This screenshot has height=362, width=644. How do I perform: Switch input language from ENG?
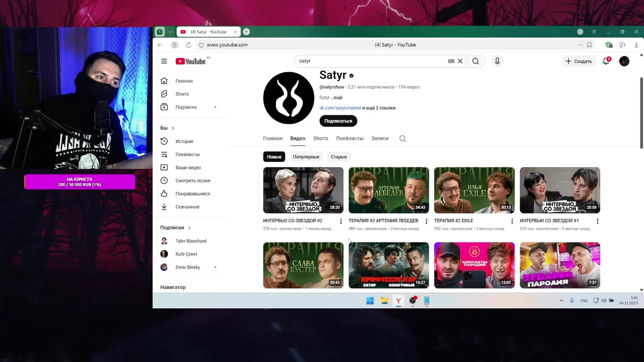tap(584, 301)
